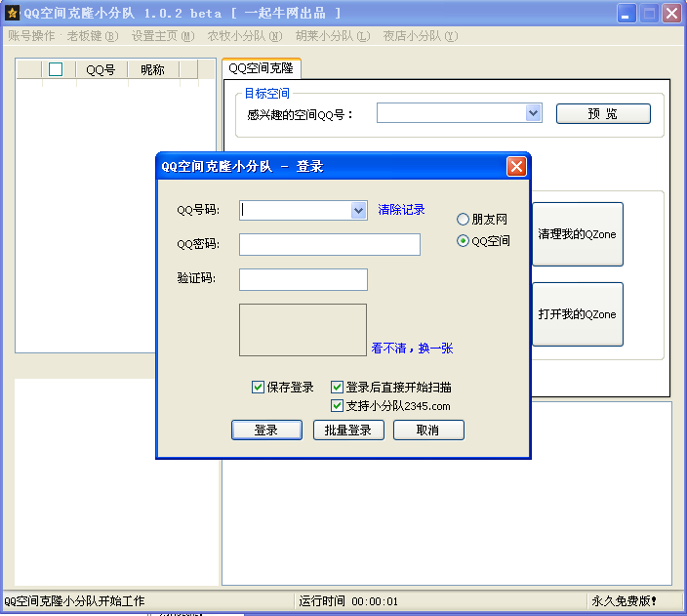This screenshot has width=687, height=616.
Task: Focus the QQ密码 input field
Action: [x=329, y=244]
